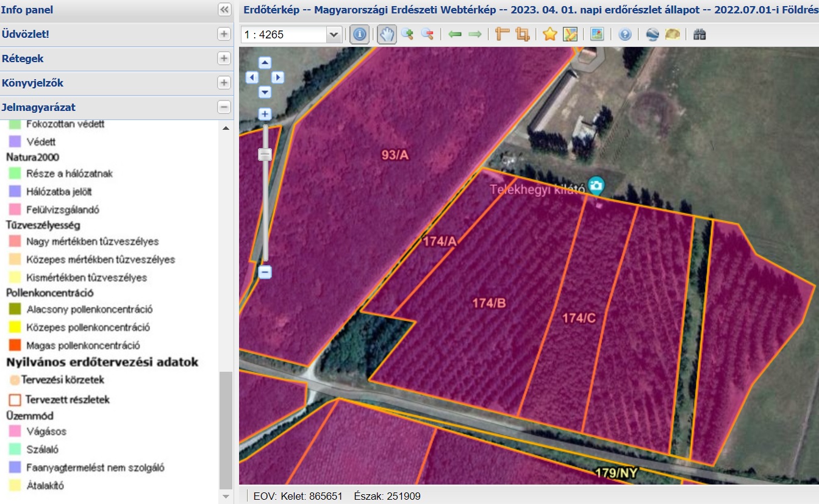Pan the map up with arrow
Viewport: 819px width, 504px height.
coord(265,63)
